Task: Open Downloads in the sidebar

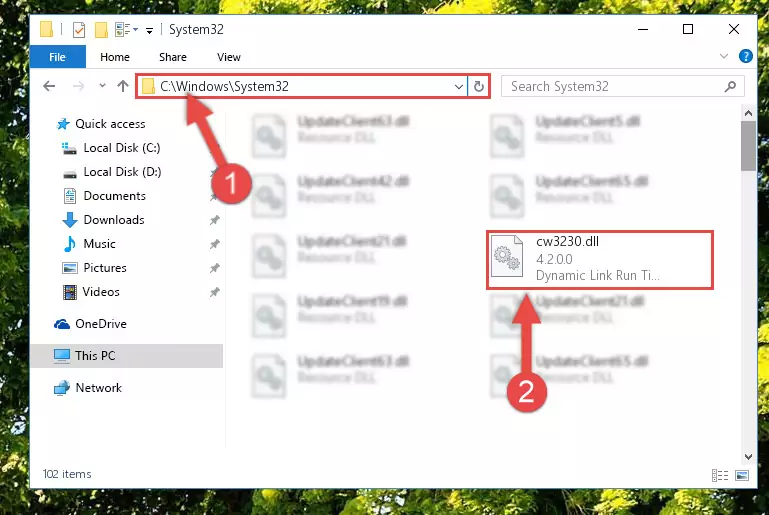Action: (114, 220)
